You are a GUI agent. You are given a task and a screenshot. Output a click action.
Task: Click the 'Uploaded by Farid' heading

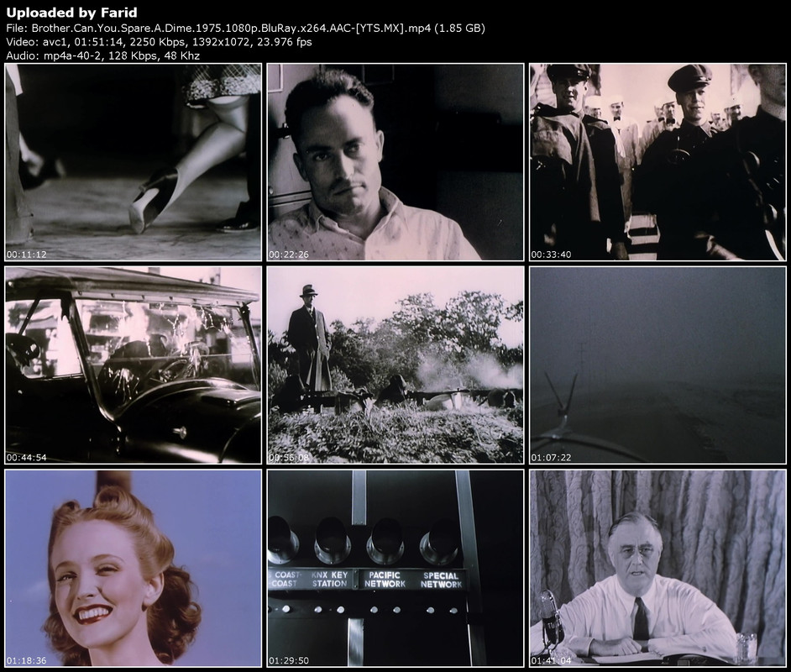71,13
